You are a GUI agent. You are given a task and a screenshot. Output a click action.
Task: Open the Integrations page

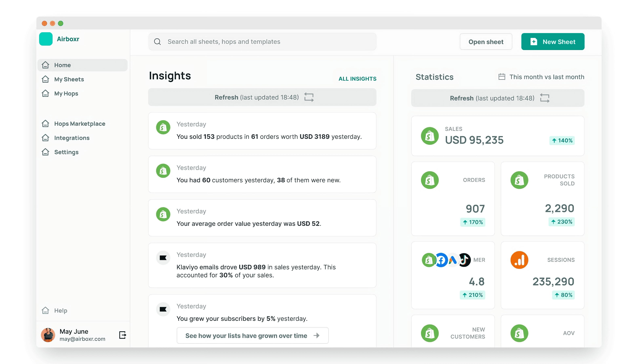[x=72, y=138]
